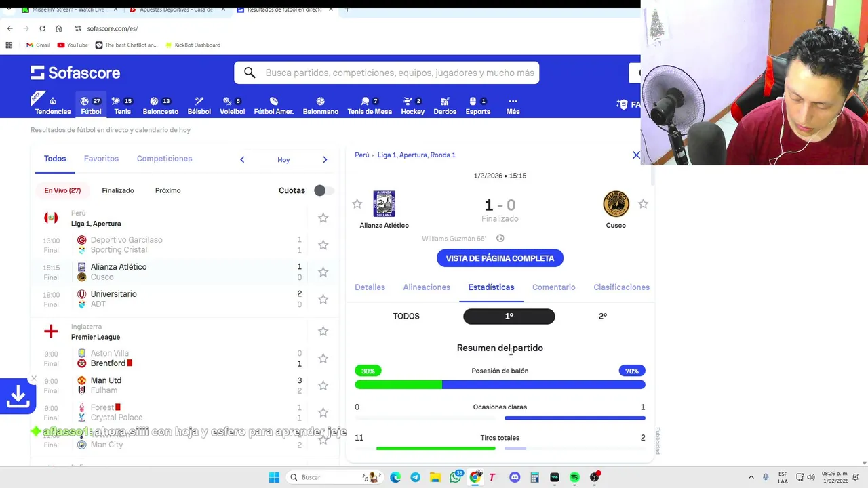This screenshot has width=868, height=488.
Task: Open WhatsApp from the taskbar
Action: point(456,477)
